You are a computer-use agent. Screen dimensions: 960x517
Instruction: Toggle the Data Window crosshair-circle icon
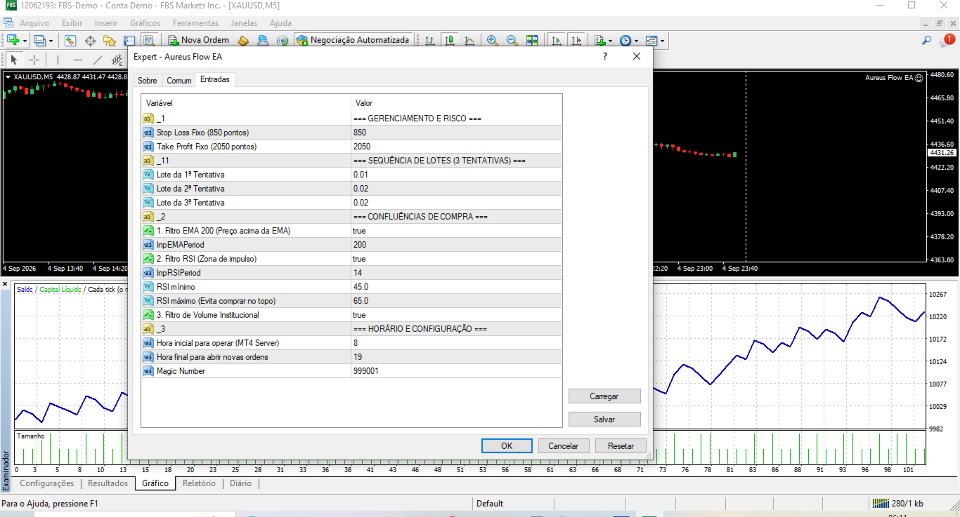[90, 40]
